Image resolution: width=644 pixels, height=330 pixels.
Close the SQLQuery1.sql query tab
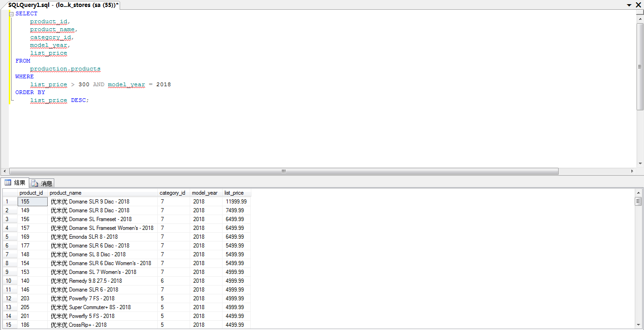click(638, 5)
